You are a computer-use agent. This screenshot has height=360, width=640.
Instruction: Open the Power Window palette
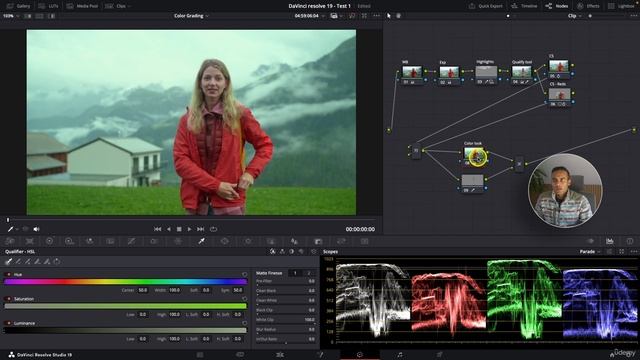tap(224, 241)
